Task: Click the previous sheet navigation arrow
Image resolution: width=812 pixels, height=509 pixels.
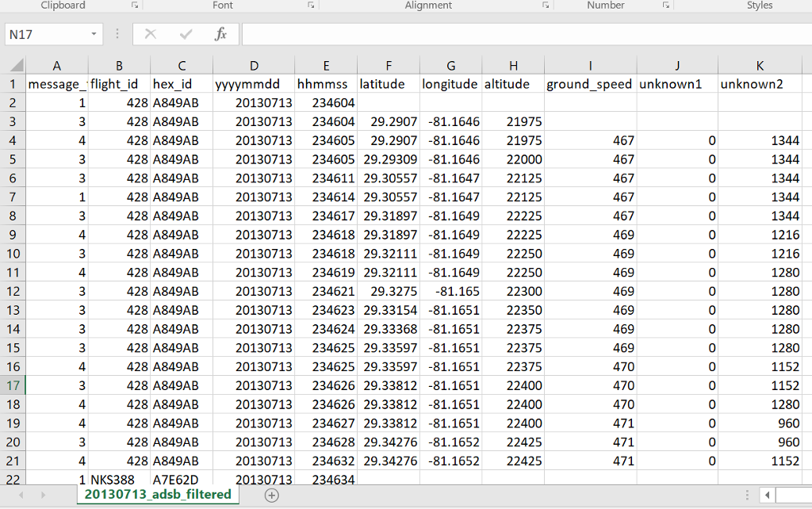Action: point(21,495)
